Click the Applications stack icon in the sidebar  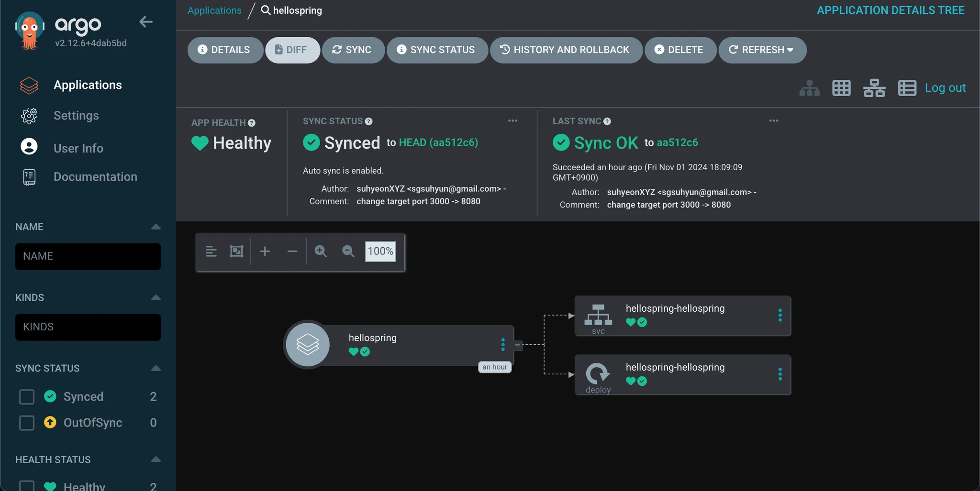coord(29,85)
